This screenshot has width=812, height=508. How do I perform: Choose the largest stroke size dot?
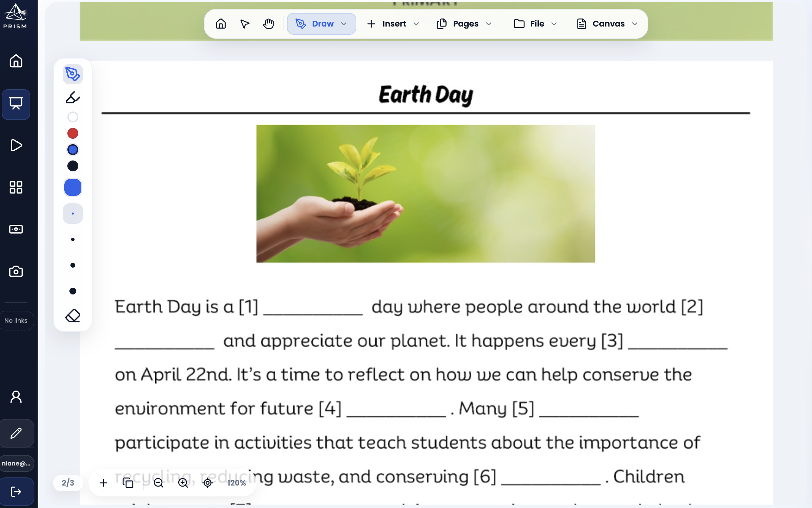73,291
